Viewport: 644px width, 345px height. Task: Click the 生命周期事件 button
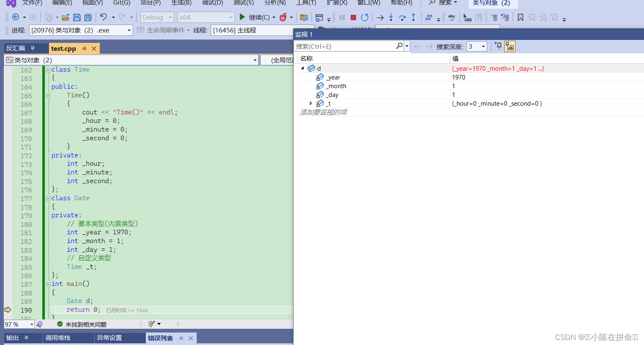[x=166, y=30]
